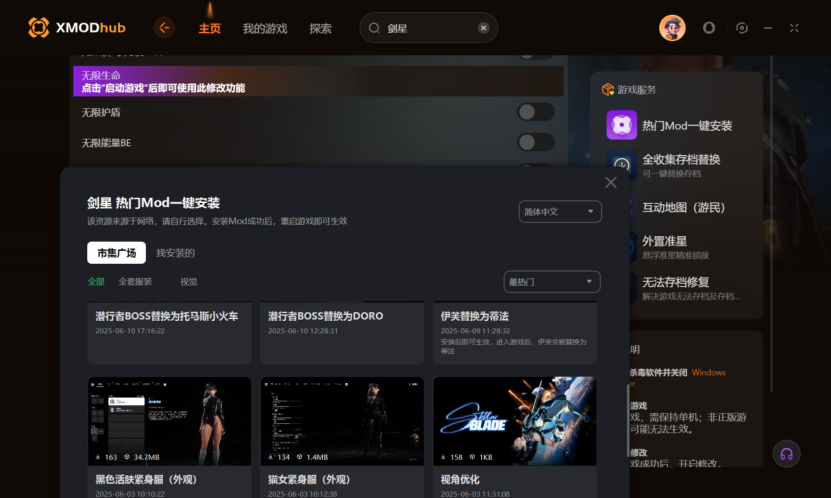The width and height of the screenshot is (831, 498).
Task: Click download count 158 icon
Action: (444, 457)
